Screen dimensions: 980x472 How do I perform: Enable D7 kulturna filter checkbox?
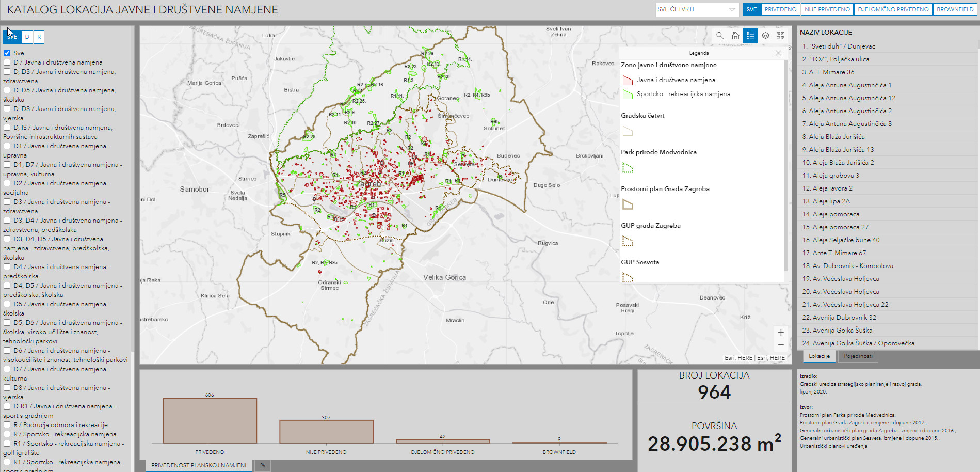[x=7, y=369]
